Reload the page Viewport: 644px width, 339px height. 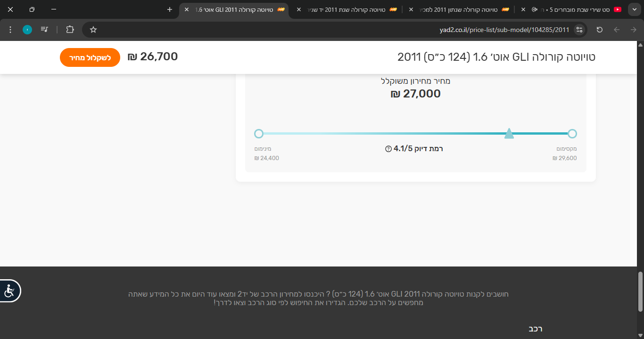(x=600, y=30)
